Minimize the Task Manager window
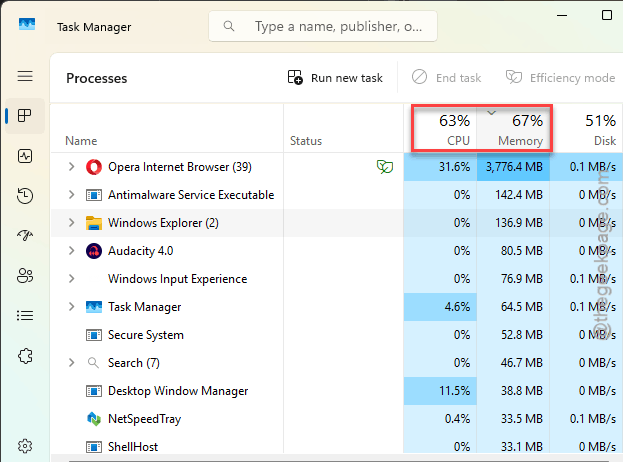Screen dimensions: 623x462 [x=562, y=15]
